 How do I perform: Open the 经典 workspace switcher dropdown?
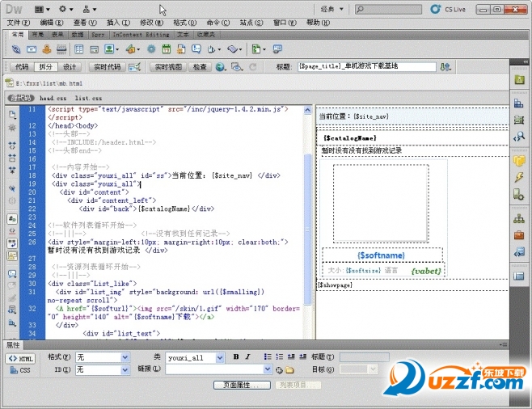point(332,9)
